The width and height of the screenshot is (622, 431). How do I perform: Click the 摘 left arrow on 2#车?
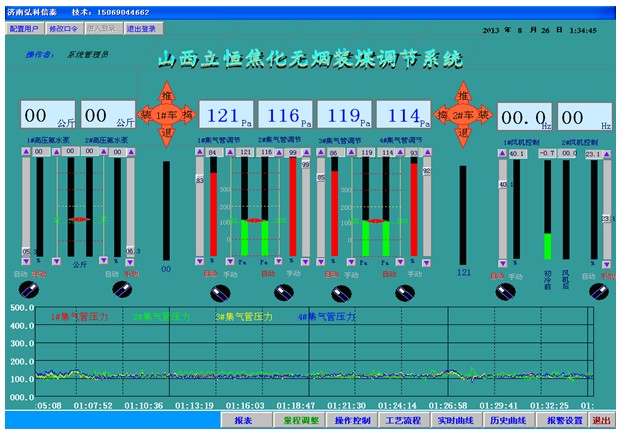[441, 115]
